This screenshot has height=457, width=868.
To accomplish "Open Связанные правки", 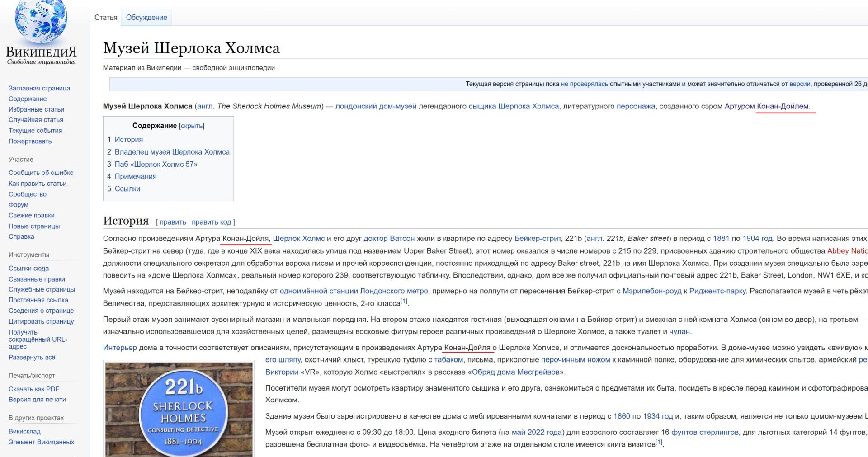I will pos(37,279).
